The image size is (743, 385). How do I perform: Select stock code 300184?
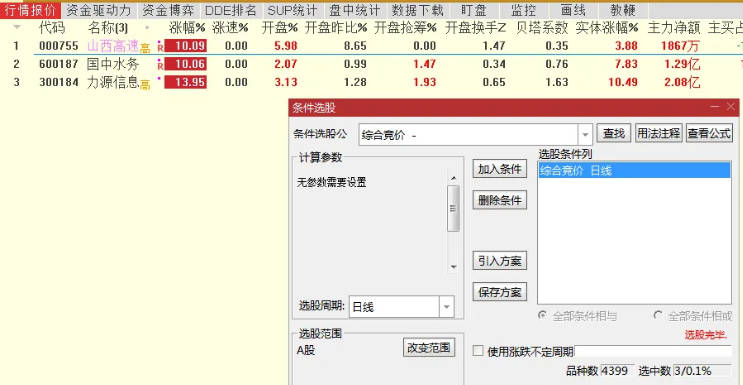[59, 82]
